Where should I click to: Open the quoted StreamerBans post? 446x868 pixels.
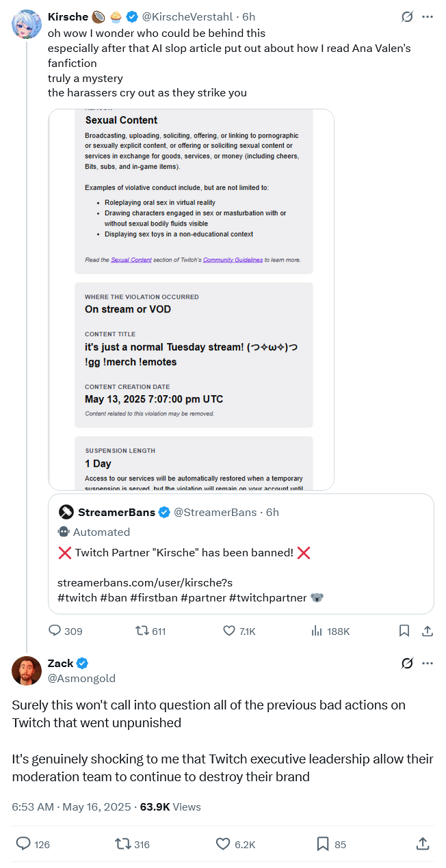coord(241,554)
